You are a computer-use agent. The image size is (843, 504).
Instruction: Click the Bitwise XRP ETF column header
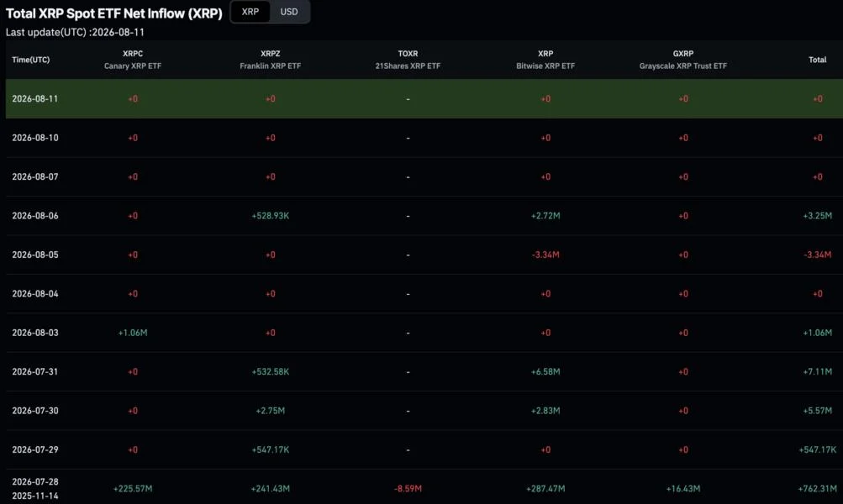click(545, 60)
